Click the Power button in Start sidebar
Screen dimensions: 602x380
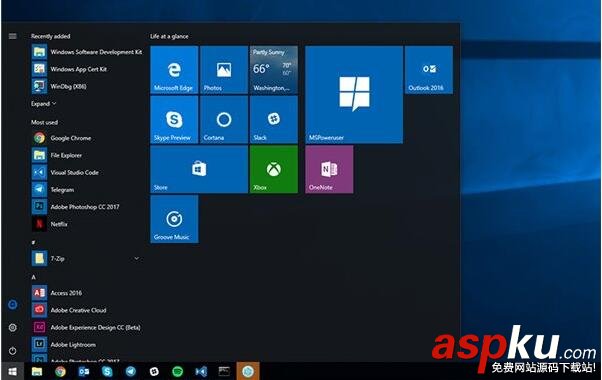point(13,350)
